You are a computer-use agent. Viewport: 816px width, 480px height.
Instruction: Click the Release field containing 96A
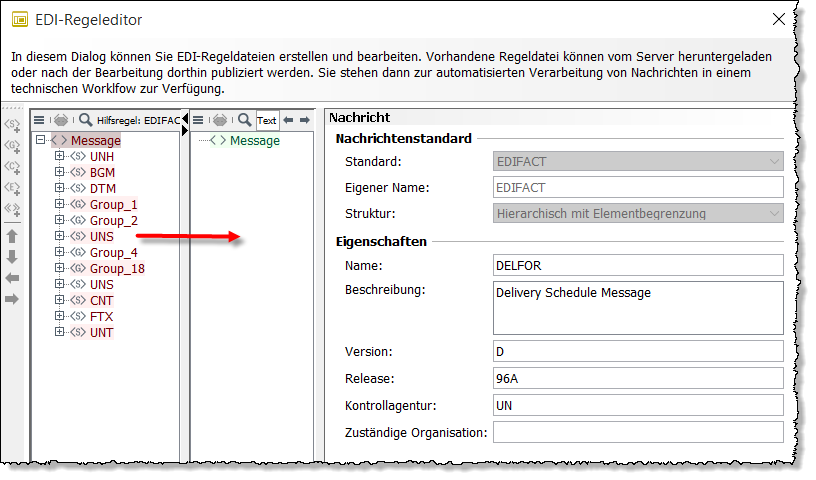638,378
